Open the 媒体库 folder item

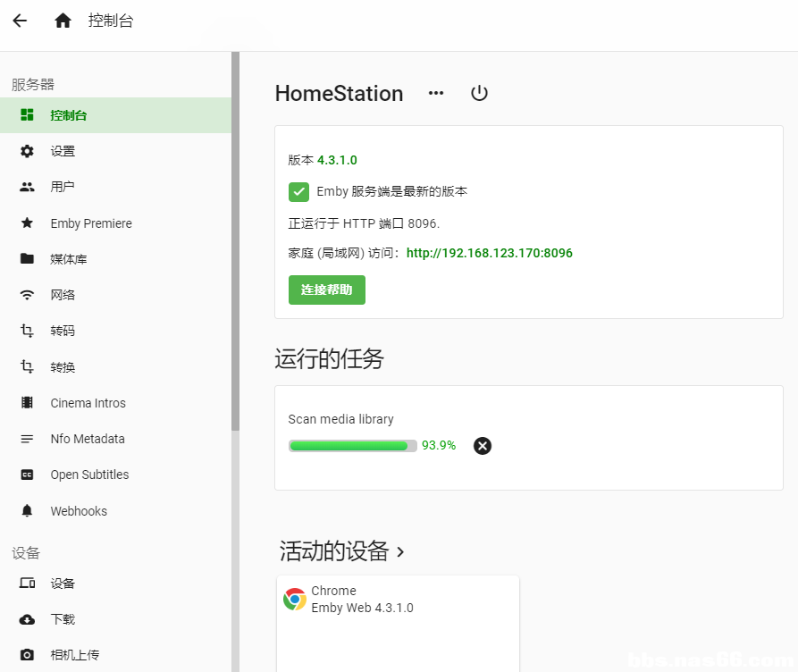pyautogui.click(x=115, y=258)
